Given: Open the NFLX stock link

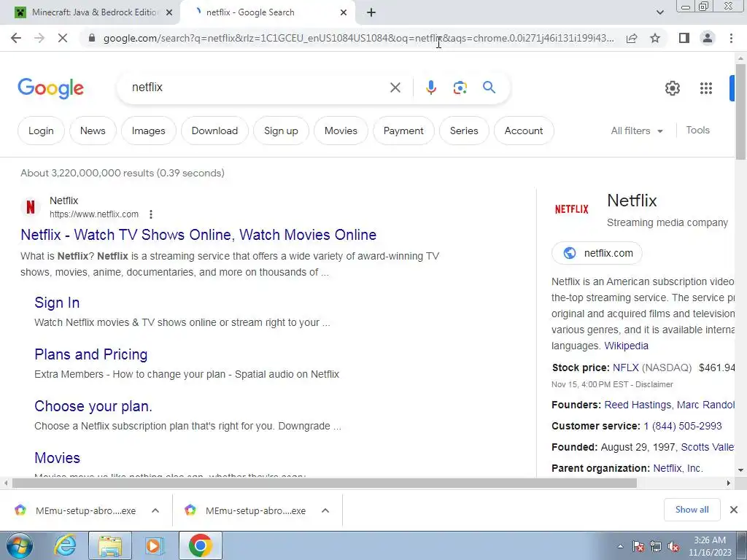Looking at the screenshot, I should (625, 367).
